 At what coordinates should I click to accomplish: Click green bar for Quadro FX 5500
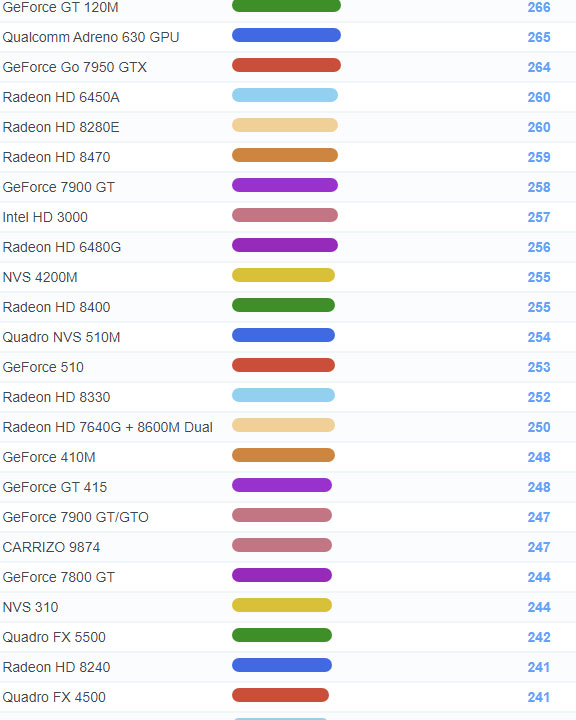tap(282, 635)
